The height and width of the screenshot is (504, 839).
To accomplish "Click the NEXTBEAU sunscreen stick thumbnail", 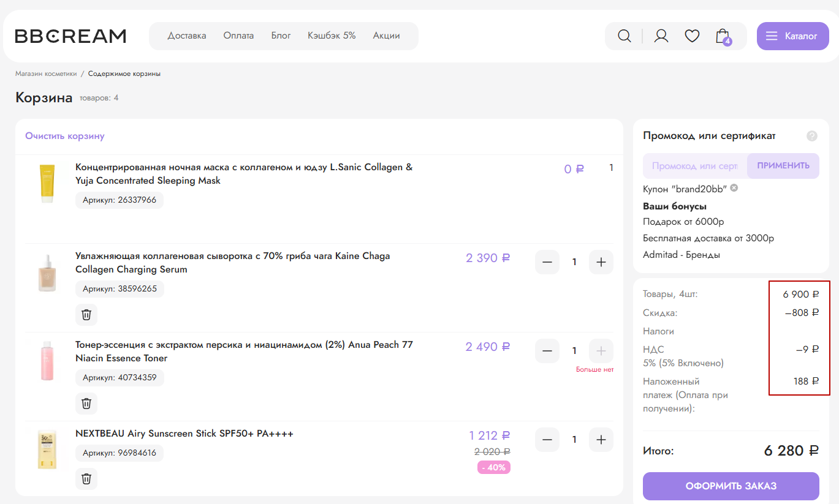I will point(47,449).
